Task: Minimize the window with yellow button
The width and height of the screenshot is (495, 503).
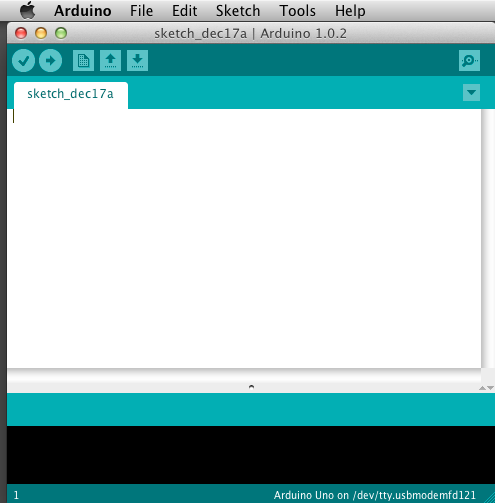Action: (x=41, y=33)
